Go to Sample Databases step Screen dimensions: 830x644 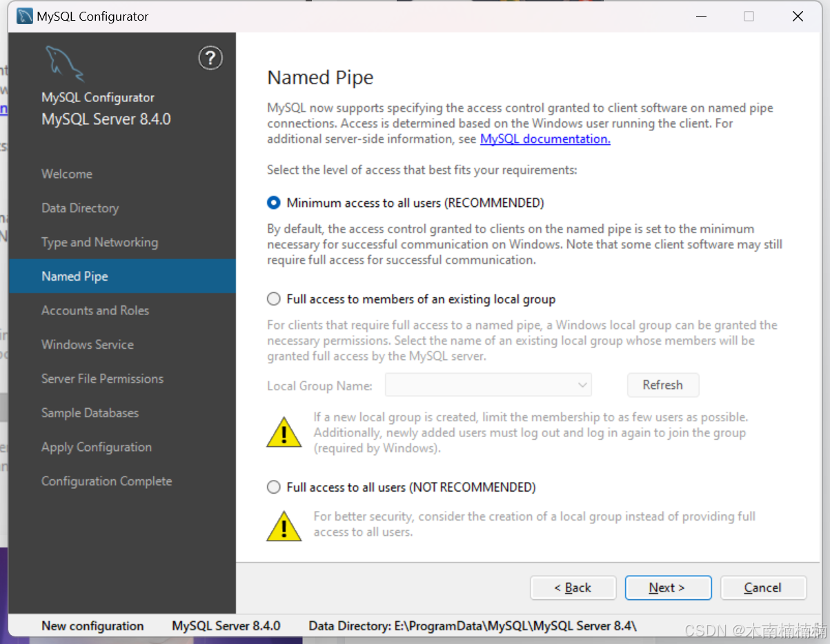(x=122, y=413)
